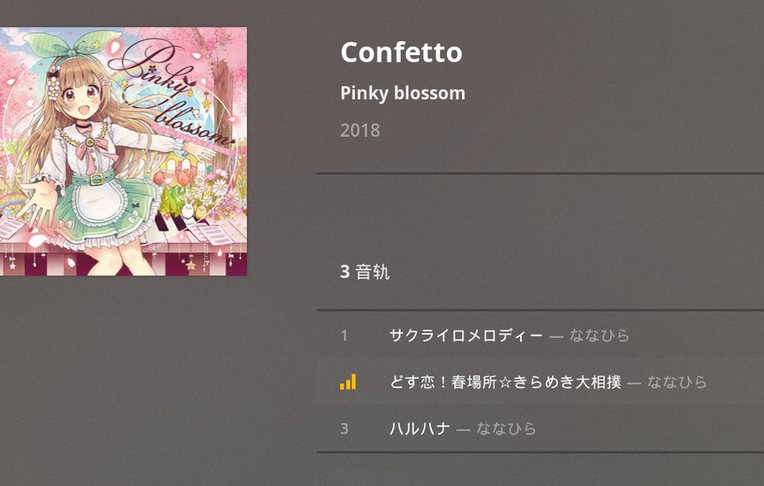Click the 2018 release year
Image resolution: width=764 pixels, height=486 pixels.
(x=360, y=130)
